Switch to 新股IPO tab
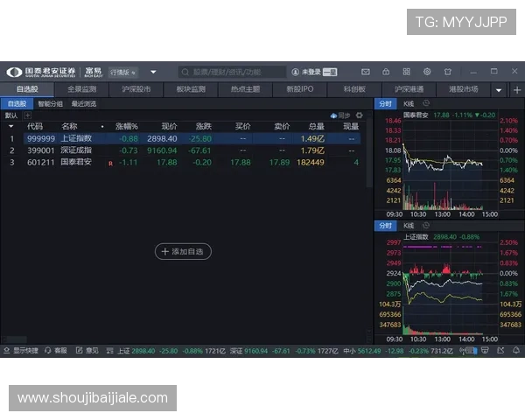 click(x=300, y=89)
